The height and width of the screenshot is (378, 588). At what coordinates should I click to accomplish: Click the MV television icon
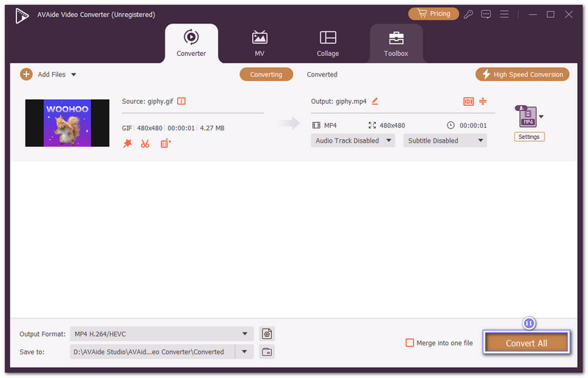click(x=259, y=37)
